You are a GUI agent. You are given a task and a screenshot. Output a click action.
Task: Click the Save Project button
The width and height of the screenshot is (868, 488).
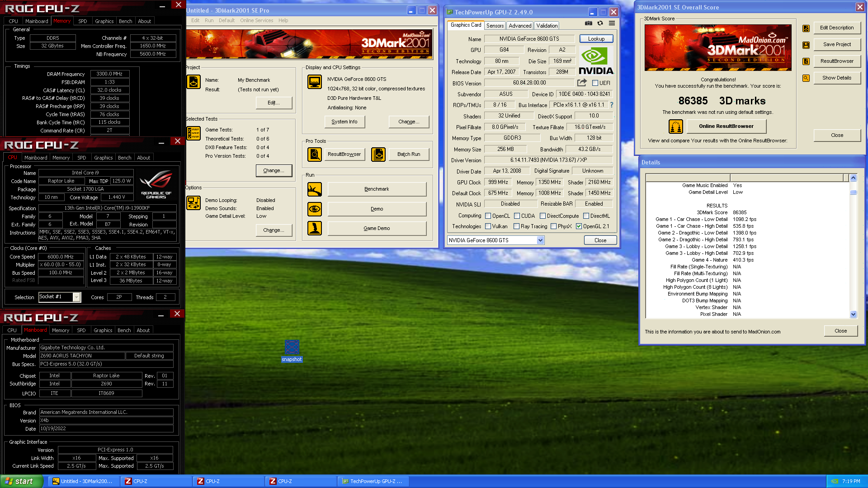(x=837, y=45)
